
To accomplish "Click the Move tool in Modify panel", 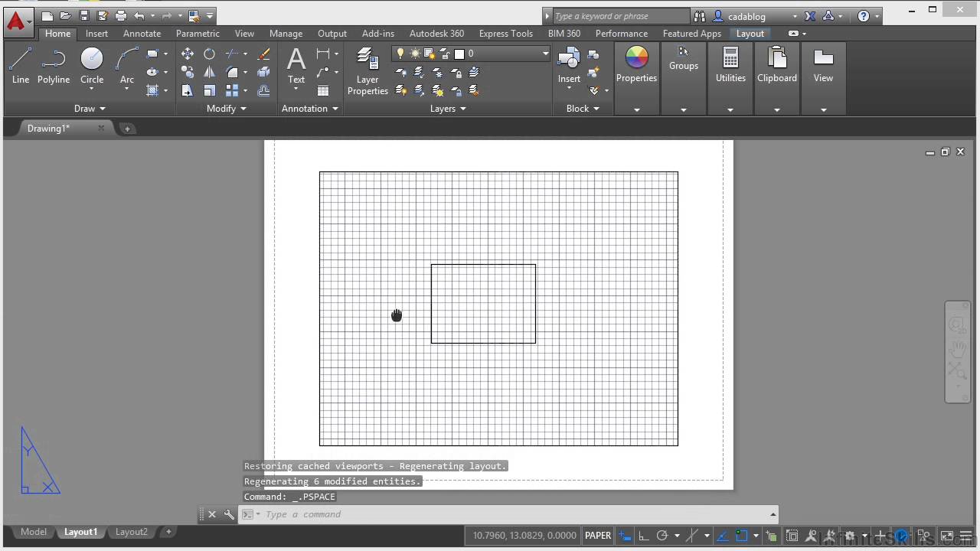I will (188, 54).
